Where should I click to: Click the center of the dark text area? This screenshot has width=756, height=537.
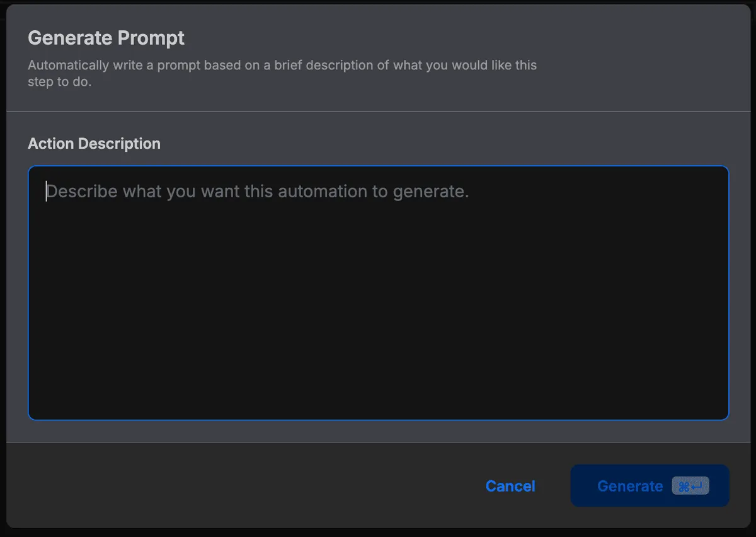click(378, 292)
